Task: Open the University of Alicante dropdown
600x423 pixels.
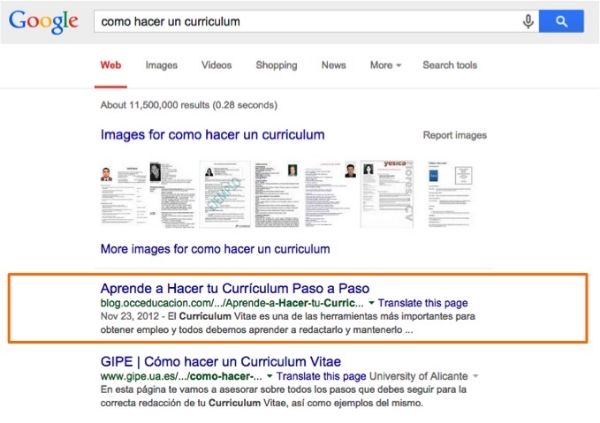Action: (x=476, y=376)
